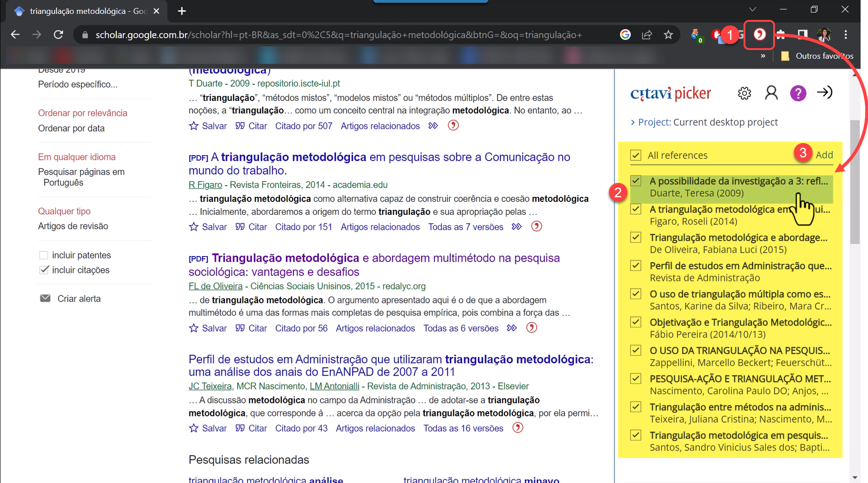Uncheck the Teixeira, Juliana Cristina reference
This screenshot has height=483, width=868.
[x=636, y=407]
